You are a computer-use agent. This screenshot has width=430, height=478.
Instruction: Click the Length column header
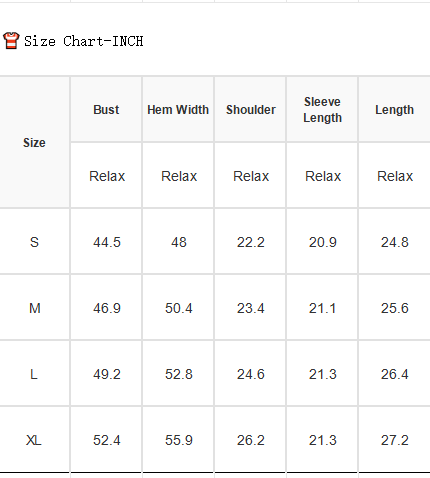[x=395, y=110]
